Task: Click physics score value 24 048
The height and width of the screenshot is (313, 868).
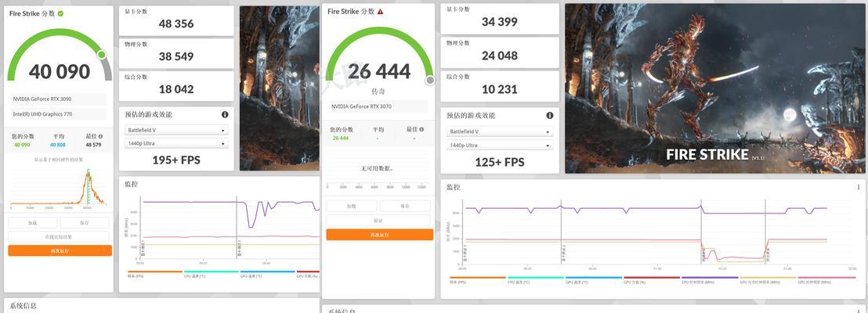Action: tap(500, 56)
